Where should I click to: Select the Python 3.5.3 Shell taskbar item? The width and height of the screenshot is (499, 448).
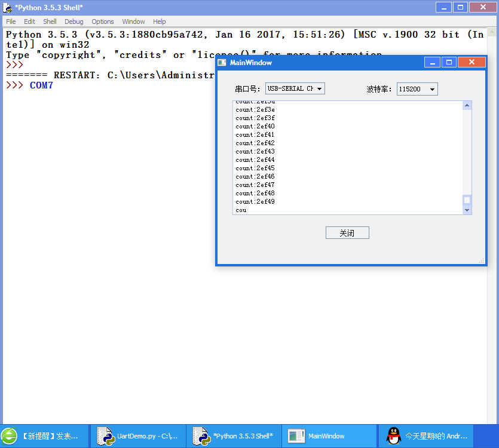coord(234,436)
